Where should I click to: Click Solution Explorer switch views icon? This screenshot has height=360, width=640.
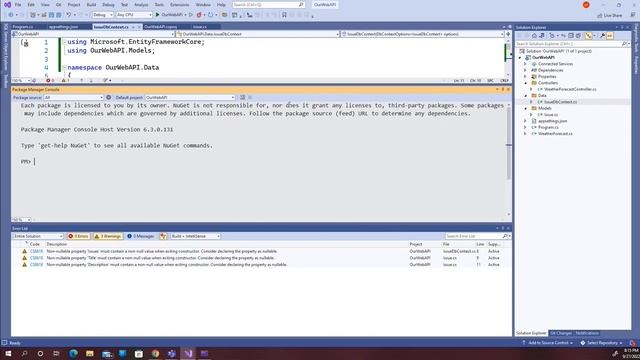pos(542,36)
